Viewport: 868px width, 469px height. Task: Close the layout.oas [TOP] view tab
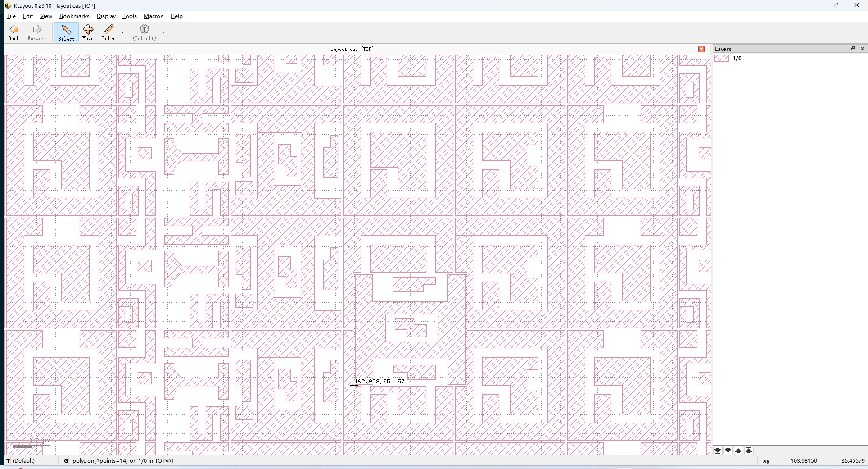701,49
